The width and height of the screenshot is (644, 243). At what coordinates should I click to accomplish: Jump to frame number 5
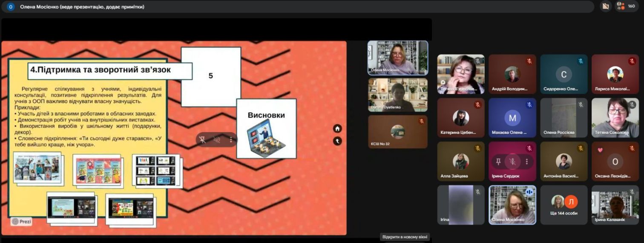(210, 76)
